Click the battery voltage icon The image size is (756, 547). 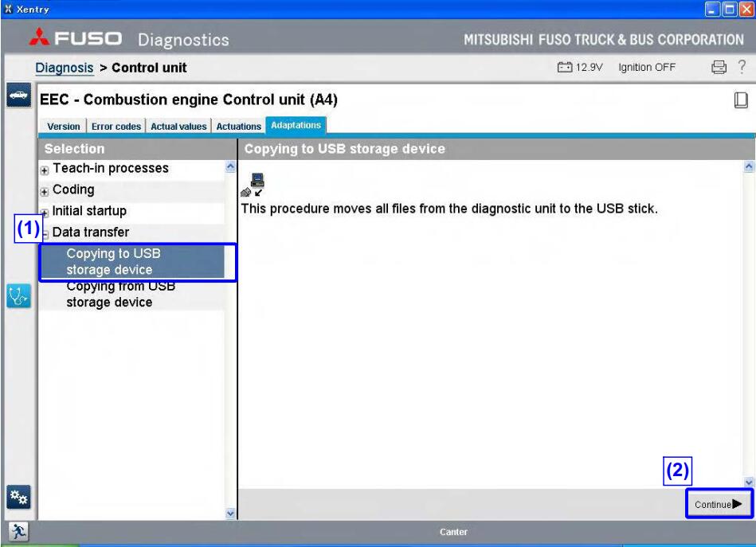click(565, 67)
